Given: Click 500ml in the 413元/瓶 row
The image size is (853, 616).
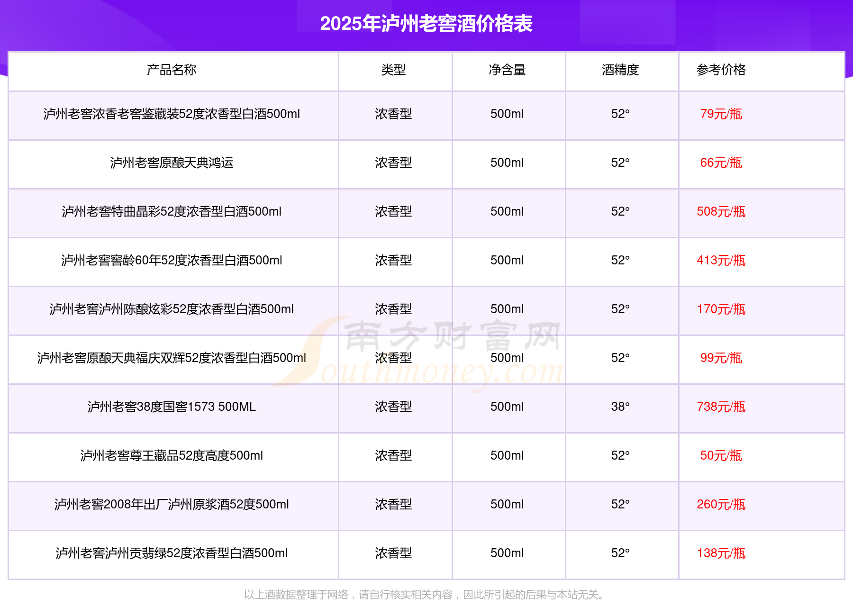Looking at the screenshot, I should (507, 260).
